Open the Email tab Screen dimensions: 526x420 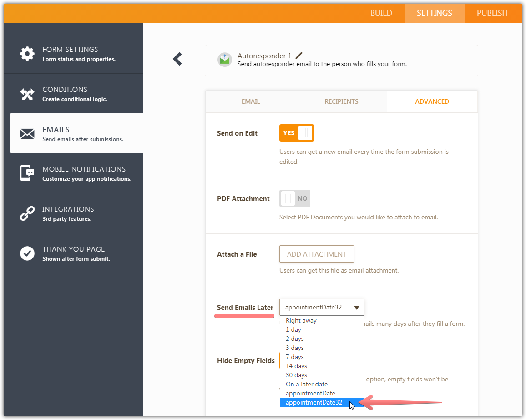(251, 101)
